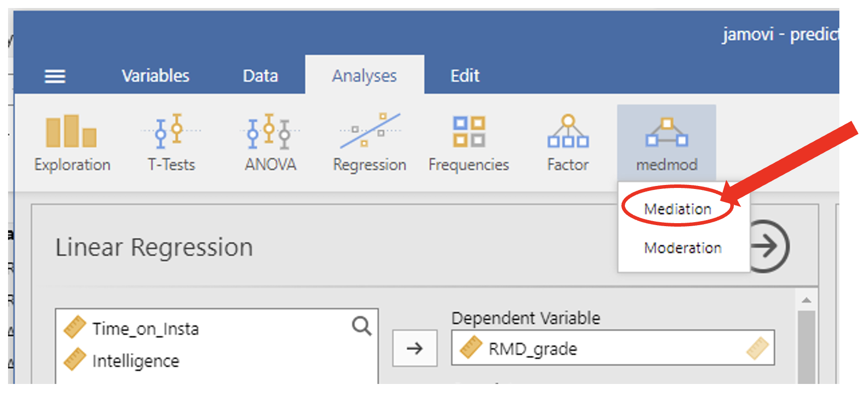Switch to the Variables tab
868x393 pixels.
tap(155, 76)
